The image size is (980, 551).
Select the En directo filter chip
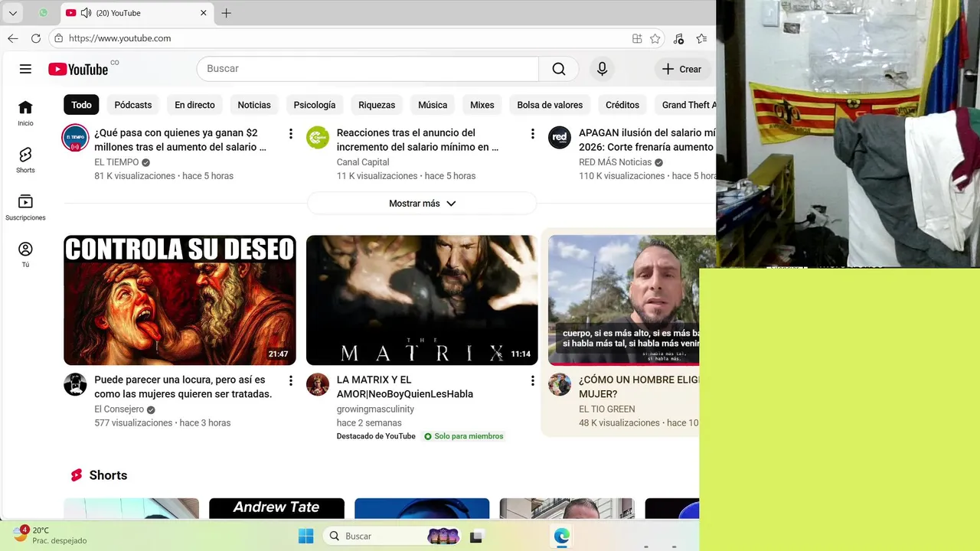point(194,105)
